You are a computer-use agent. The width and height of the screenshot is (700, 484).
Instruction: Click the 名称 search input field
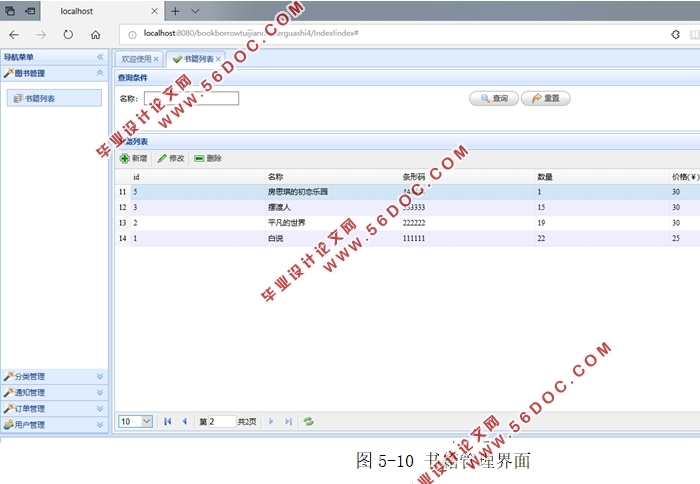(191, 98)
